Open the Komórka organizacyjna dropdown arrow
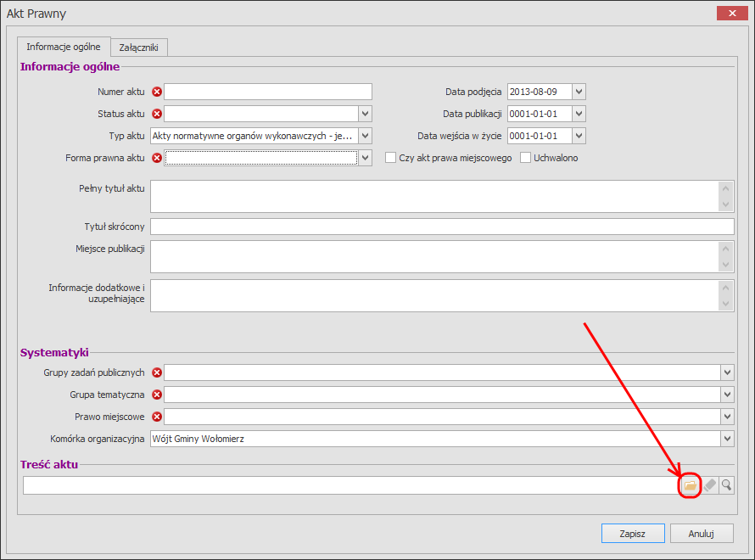The height and width of the screenshot is (560, 755). click(x=727, y=439)
